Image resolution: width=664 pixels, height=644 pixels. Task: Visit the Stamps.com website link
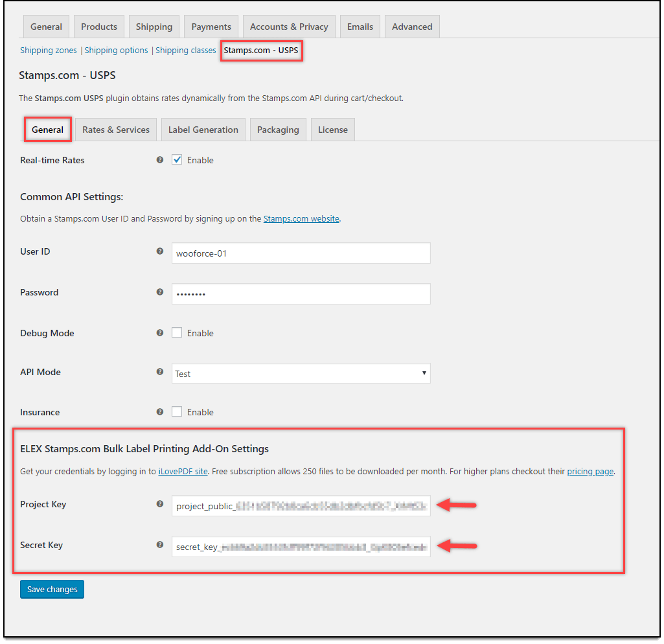[301, 219]
